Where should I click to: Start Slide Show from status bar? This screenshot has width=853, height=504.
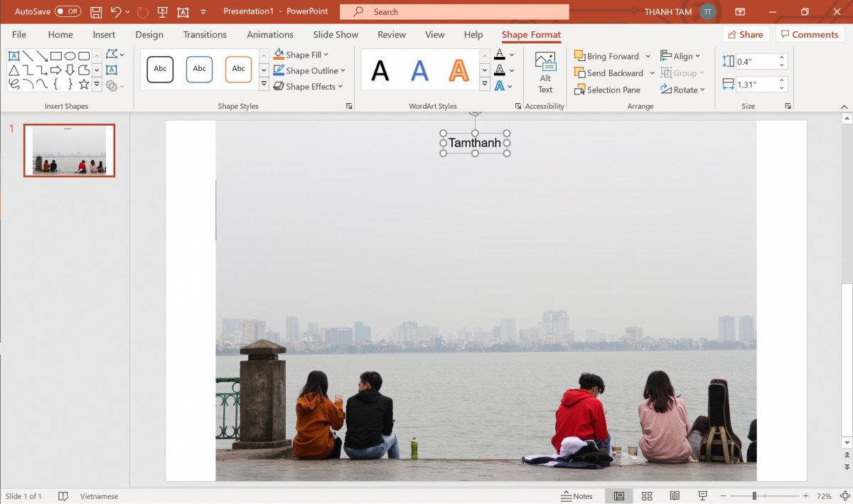tap(702, 496)
